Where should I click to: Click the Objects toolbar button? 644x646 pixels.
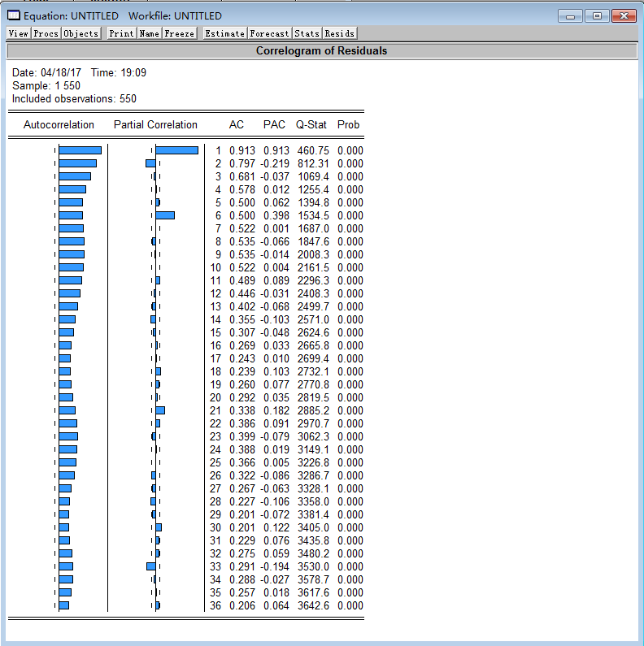coord(80,33)
